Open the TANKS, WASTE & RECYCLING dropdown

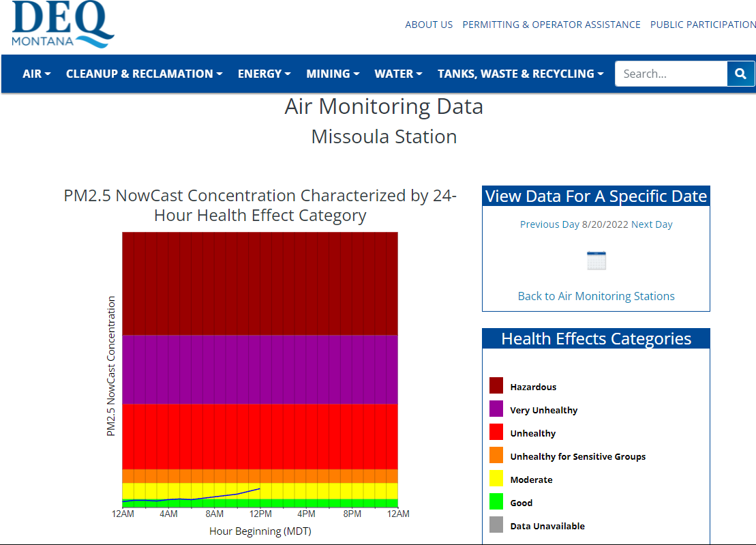[x=520, y=73]
